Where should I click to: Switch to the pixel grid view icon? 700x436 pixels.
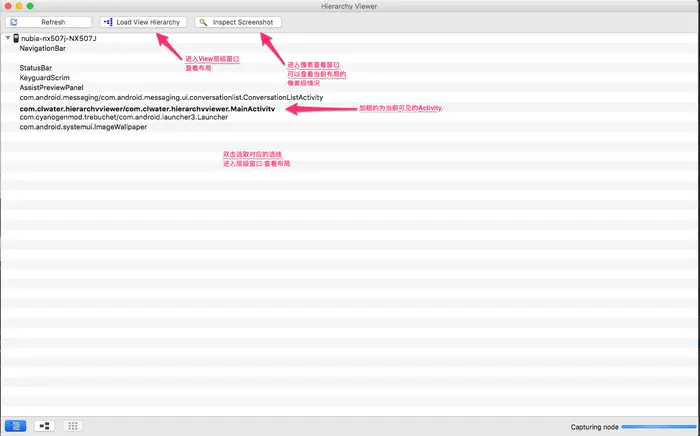click(73, 426)
